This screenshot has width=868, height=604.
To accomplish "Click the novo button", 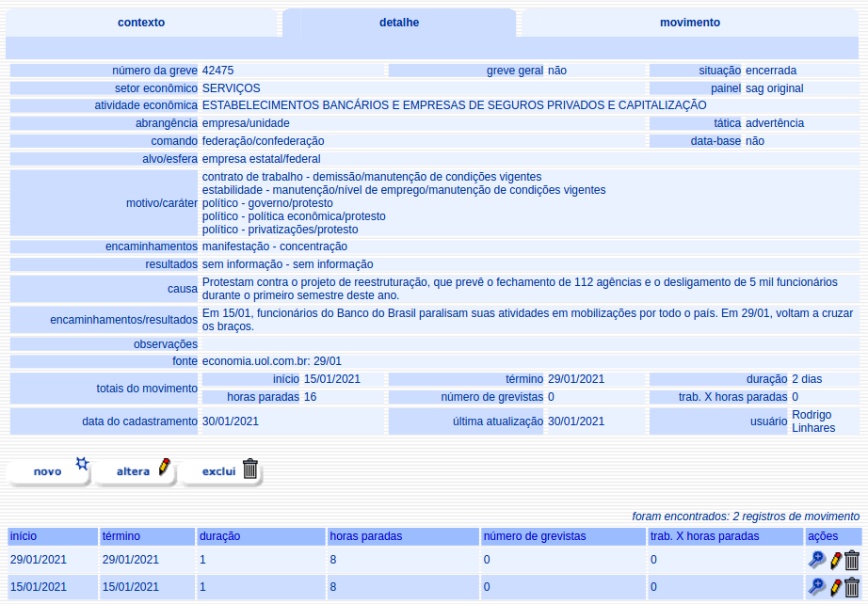I will pyautogui.click(x=49, y=471).
